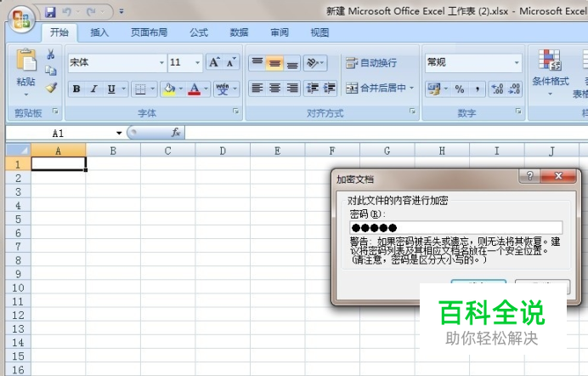Open text orientation options
Image resolution: width=588 pixels, height=376 pixels.
tap(315, 63)
